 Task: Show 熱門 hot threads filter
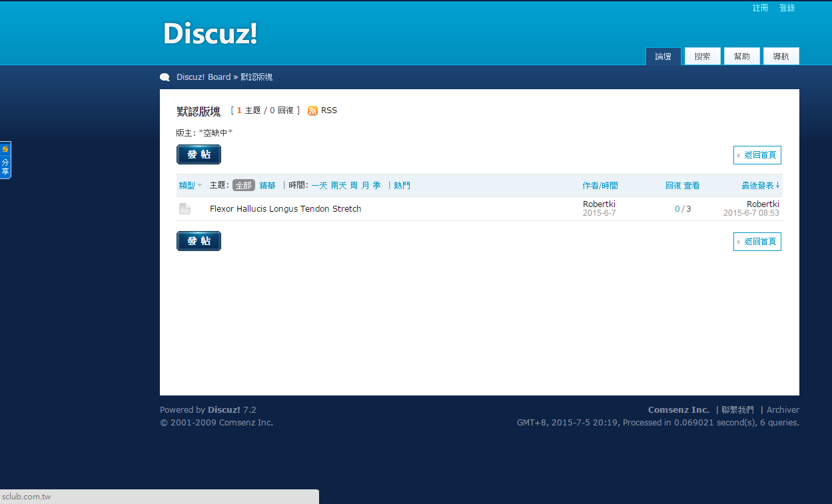[x=402, y=186]
